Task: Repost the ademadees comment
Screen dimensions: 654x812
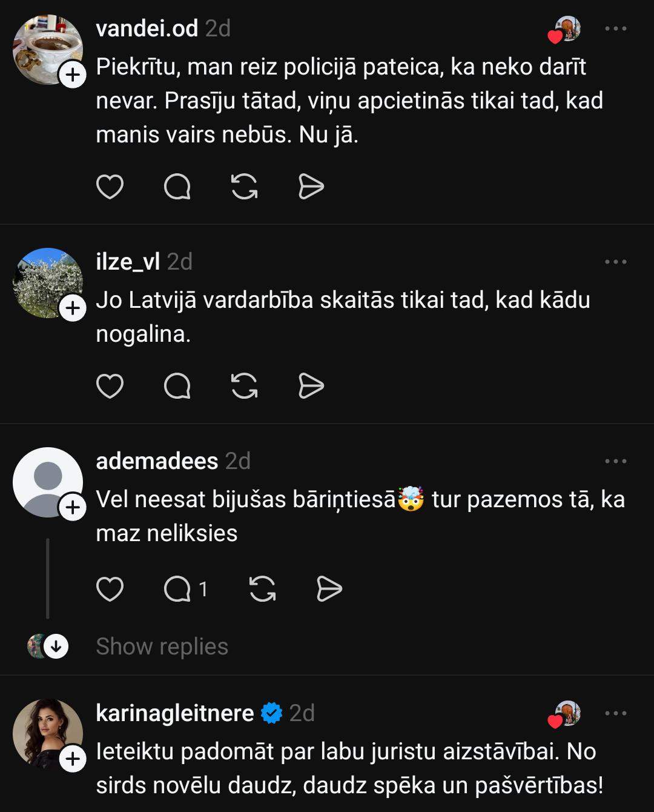Action: point(263,589)
